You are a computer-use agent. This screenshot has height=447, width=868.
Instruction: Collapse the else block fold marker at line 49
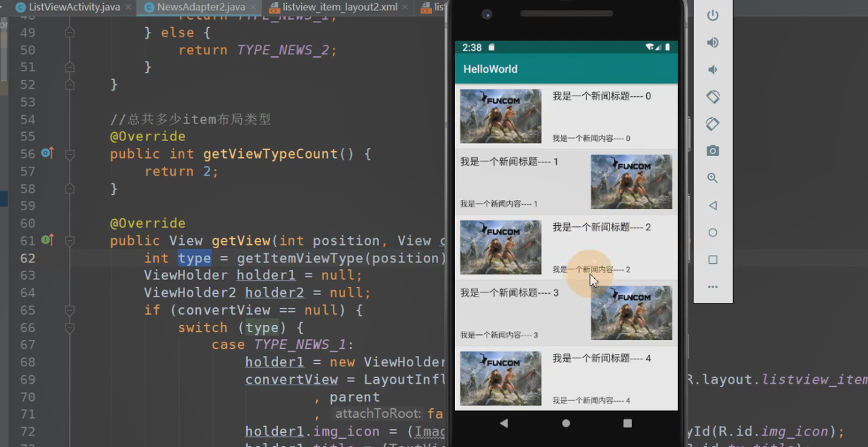[x=69, y=33]
